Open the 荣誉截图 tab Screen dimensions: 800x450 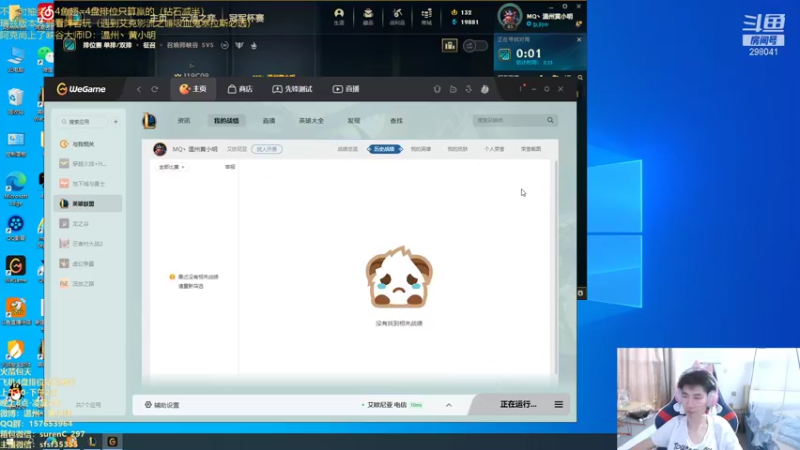[x=531, y=149]
